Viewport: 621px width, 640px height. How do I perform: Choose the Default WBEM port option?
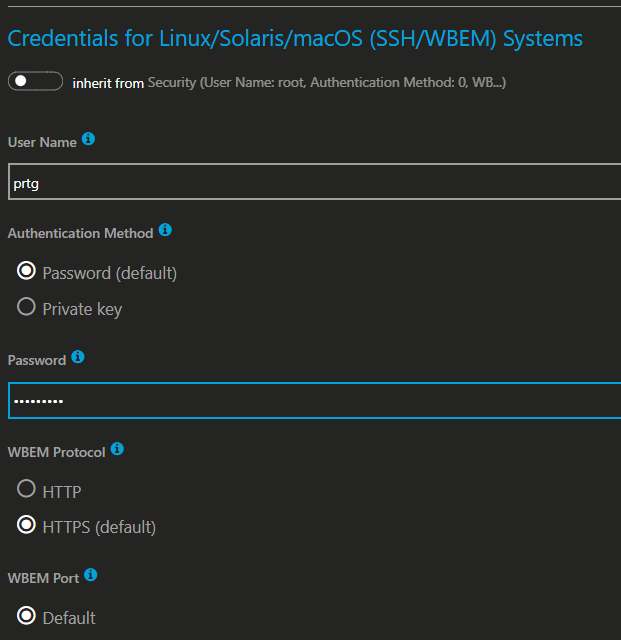(x=27, y=616)
